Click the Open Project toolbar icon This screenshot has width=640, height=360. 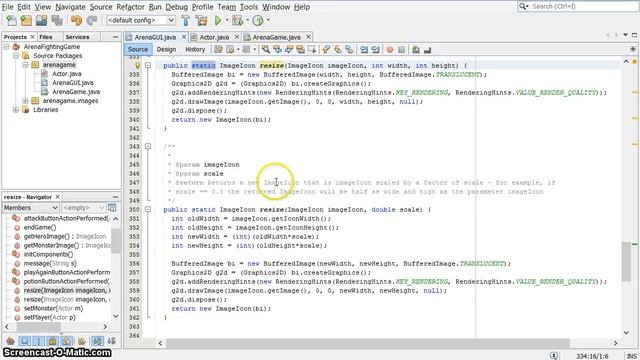tap(41, 20)
